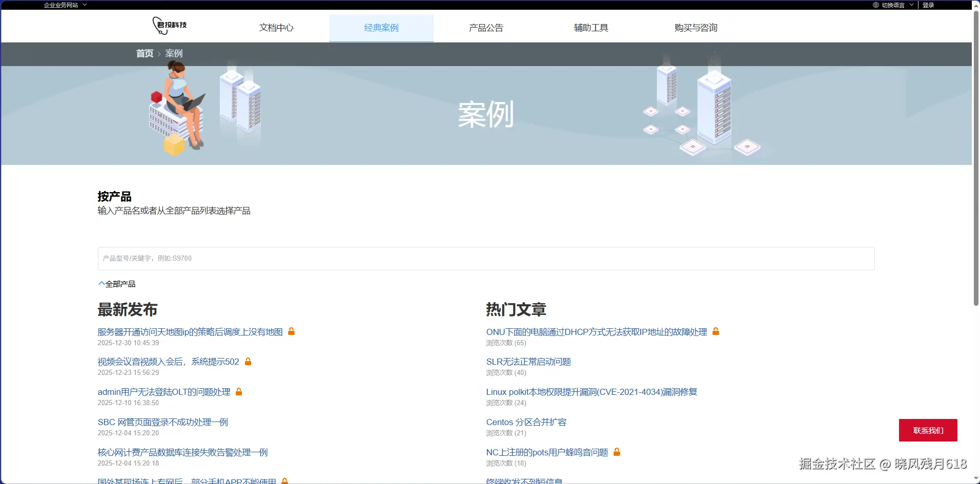Image resolution: width=980 pixels, height=484 pixels.
Task: Click the red 联系我们 button
Action: 928,430
